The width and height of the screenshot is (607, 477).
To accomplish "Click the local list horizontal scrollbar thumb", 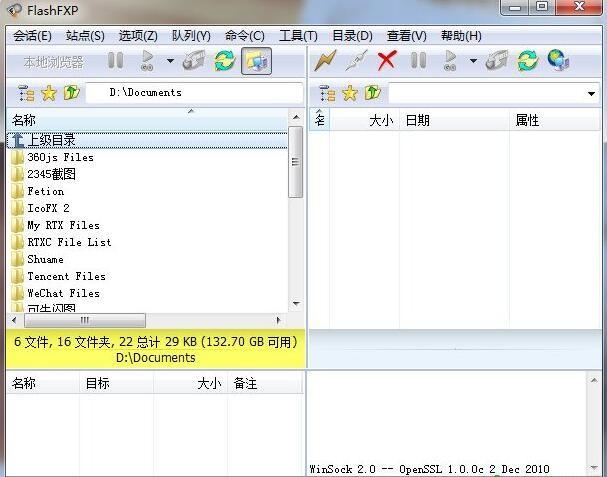I will tap(85, 320).
